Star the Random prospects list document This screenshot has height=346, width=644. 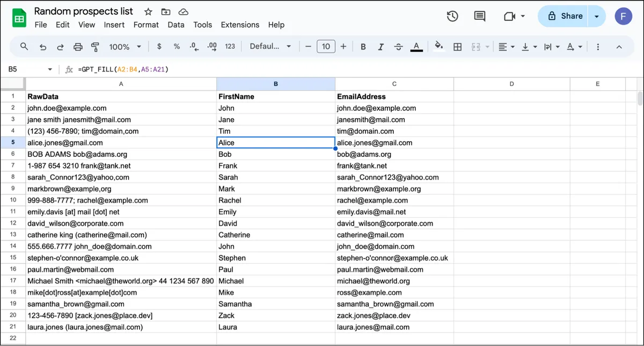click(148, 12)
